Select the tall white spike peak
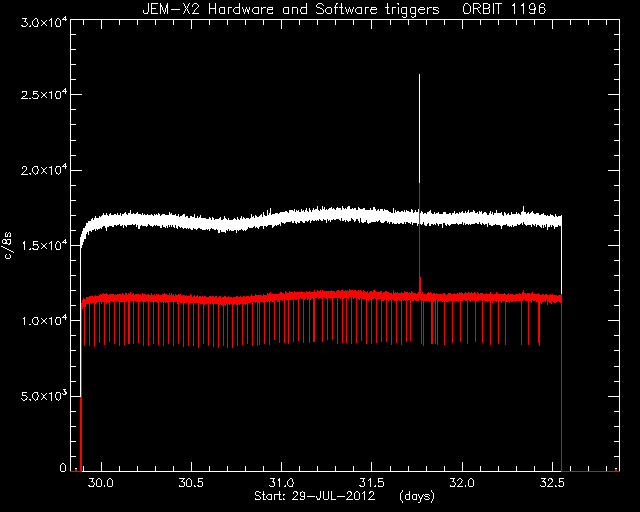640x512 pixels. [419, 76]
